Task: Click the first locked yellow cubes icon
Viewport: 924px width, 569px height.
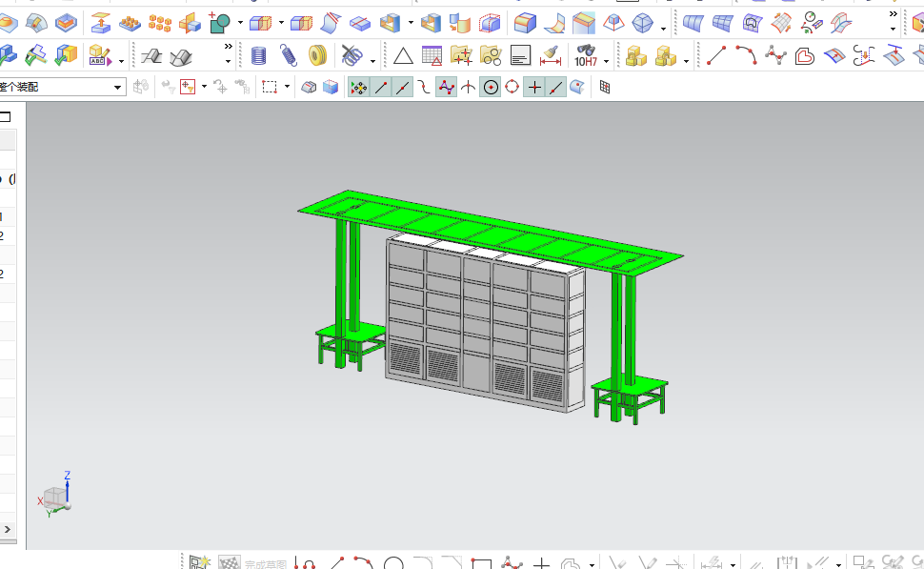Action: pos(635,56)
